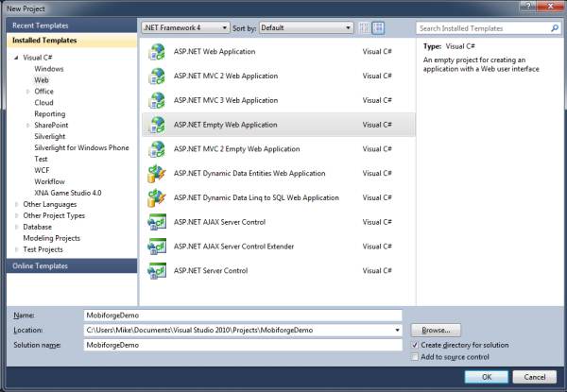This screenshot has height=392, width=567.
Task: Open the Online Templates section
Action: tap(39, 266)
